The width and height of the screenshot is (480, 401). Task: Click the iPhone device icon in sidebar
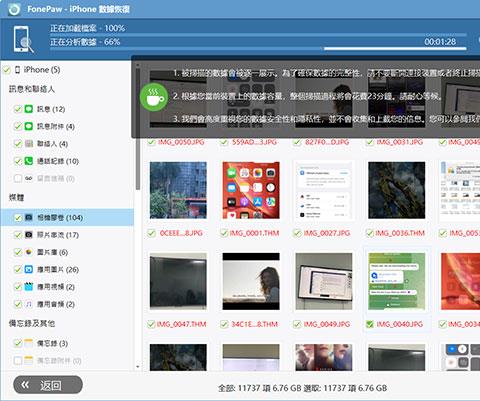click(18, 70)
